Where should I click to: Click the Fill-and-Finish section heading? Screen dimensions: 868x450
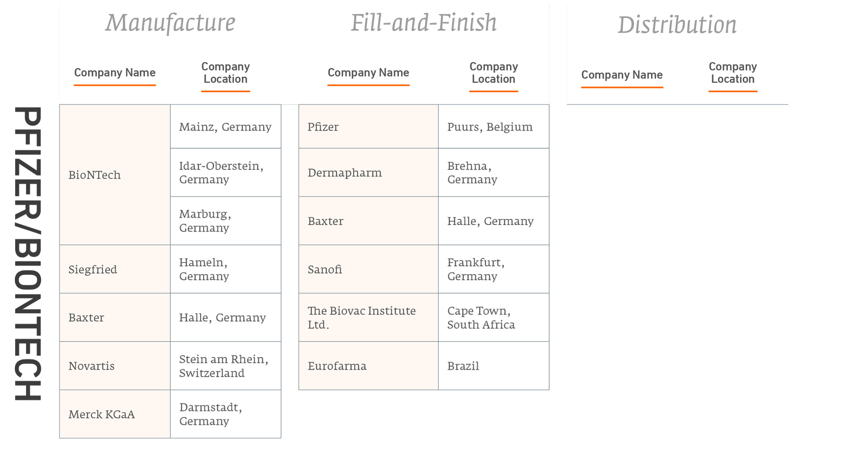pos(424,23)
